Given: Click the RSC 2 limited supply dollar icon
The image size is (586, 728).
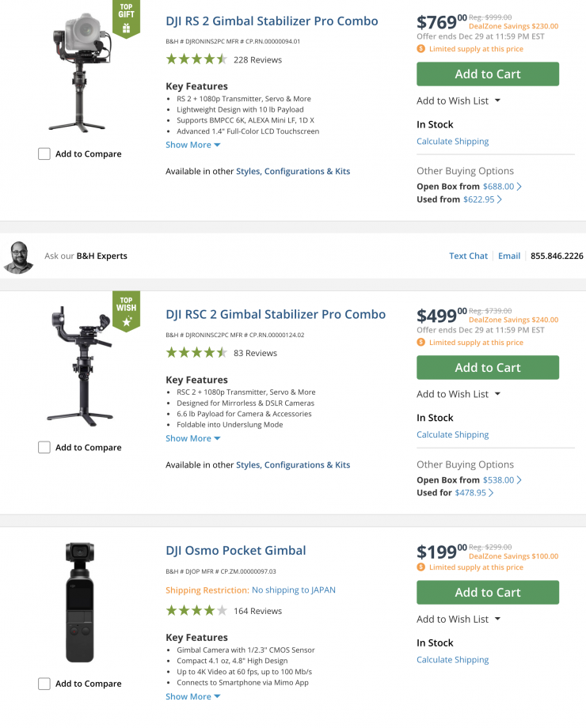Looking at the screenshot, I should pos(421,343).
